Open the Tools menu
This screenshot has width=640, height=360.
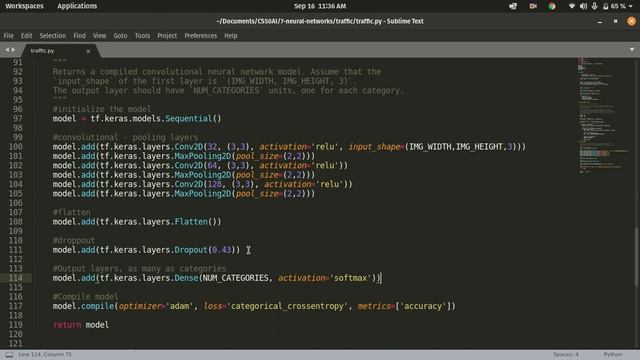(x=142, y=36)
